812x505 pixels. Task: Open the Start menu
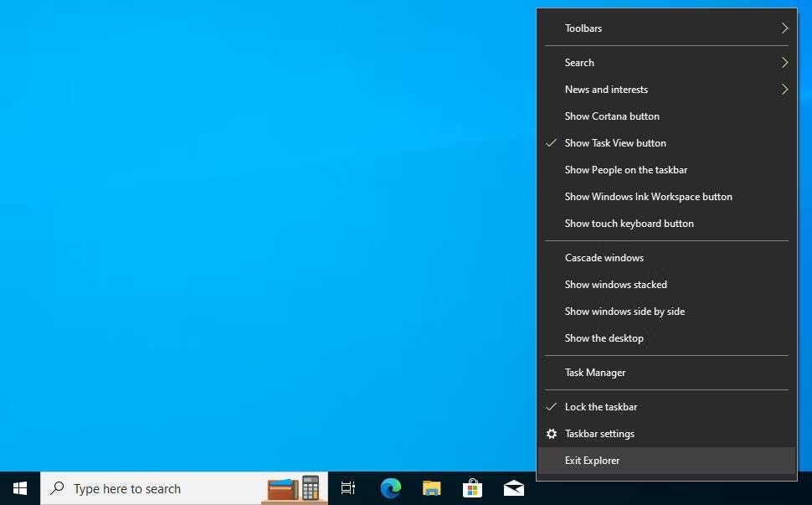(x=18, y=488)
